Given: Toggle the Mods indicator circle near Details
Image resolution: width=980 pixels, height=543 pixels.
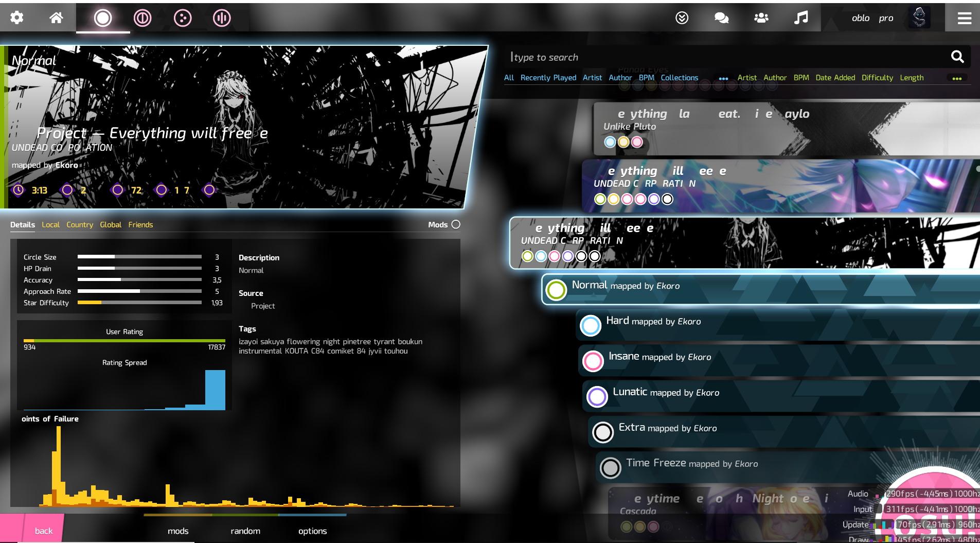Looking at the screenshot, I should (x=456, y=224).
